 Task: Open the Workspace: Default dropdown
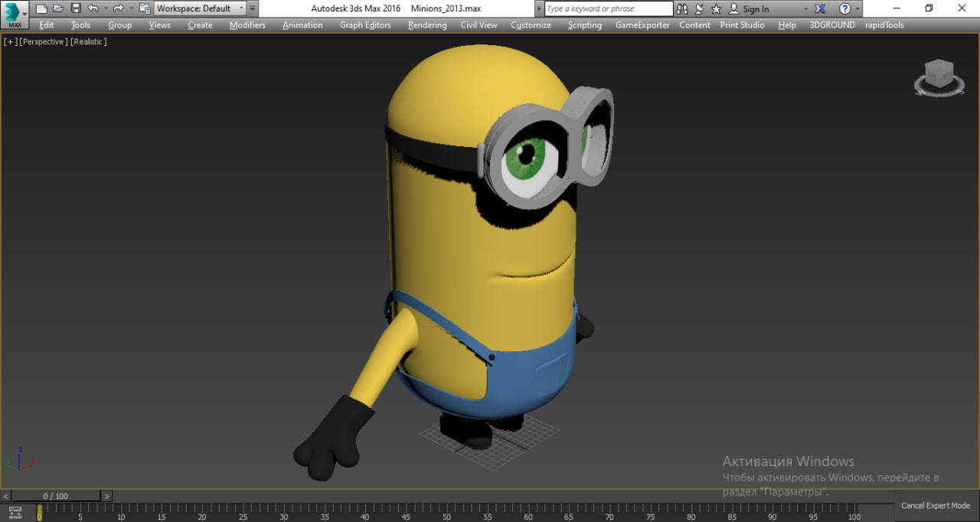click(201, 8)
